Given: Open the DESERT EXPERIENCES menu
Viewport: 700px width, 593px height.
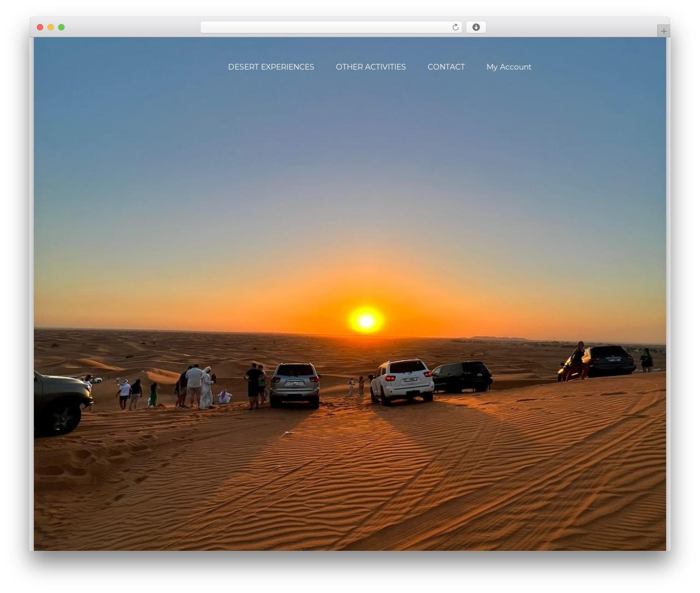Looking at the screenshot, I should coord(271,67).
